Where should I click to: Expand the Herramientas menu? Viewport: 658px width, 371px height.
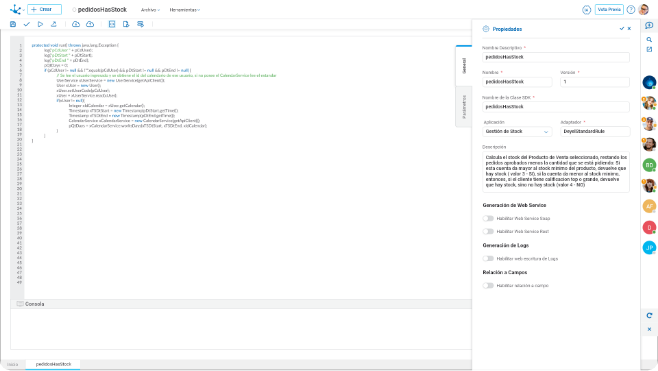tap(185, 10)
